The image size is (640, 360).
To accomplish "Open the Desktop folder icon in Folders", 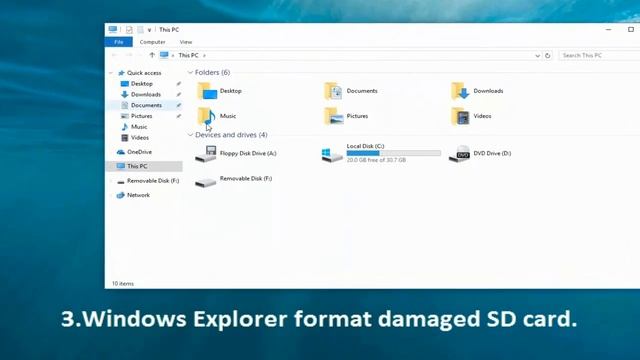I will (207, 91).
